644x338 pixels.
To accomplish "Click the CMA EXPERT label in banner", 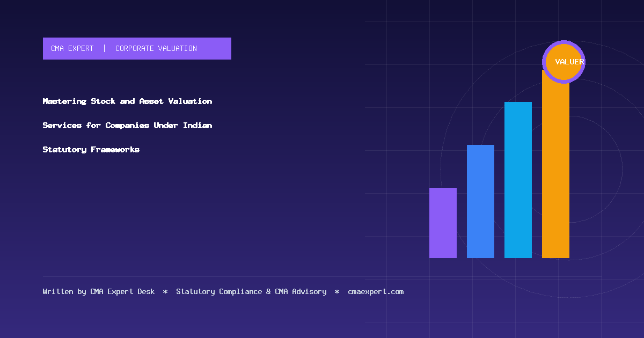I will (x=72, y=48).
